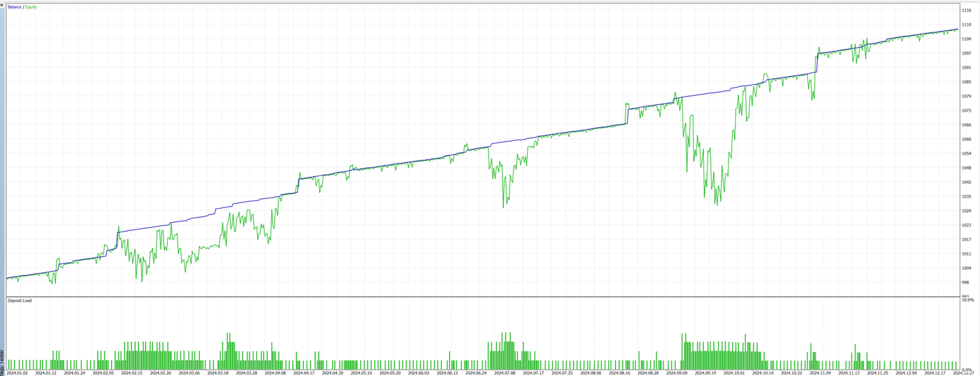Screen dimensions: 980x376
Task: Click the 1011 value on the price axis
Action: coord(966,254)
